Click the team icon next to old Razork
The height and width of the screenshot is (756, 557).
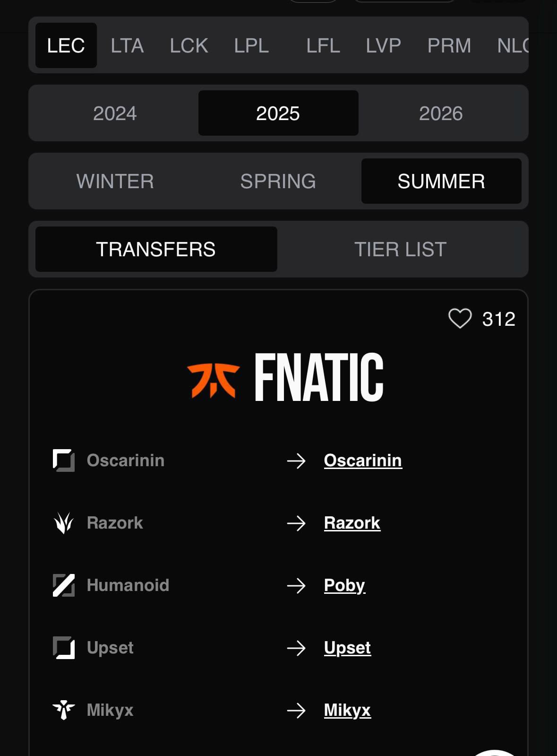tap(64, 523)
